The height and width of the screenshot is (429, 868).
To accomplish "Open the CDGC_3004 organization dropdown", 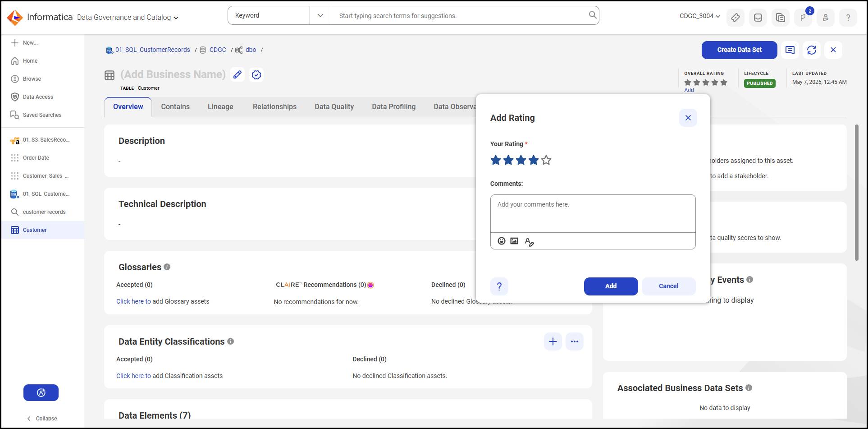I will click(699, 16).
